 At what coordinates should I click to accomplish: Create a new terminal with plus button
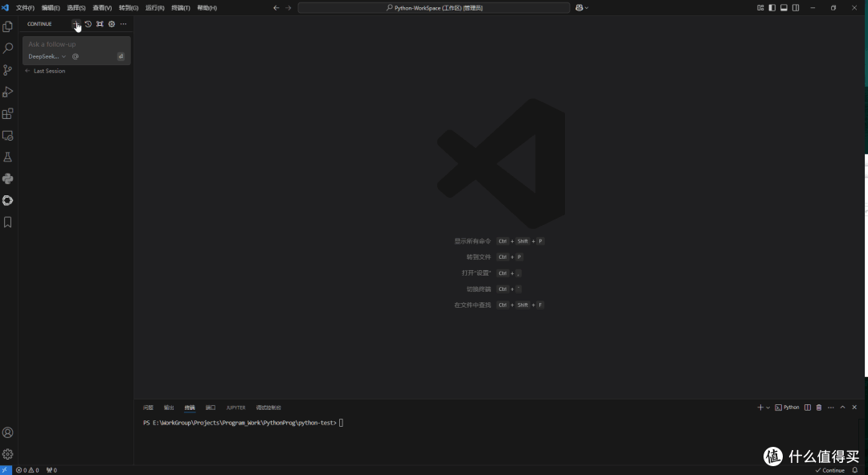coord(760,407)
